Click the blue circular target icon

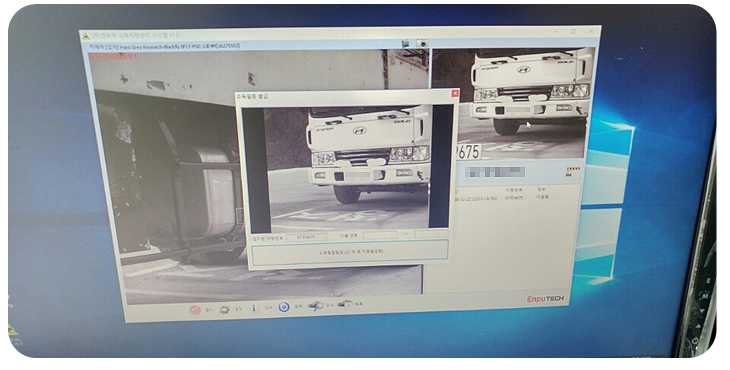point(284,307)
